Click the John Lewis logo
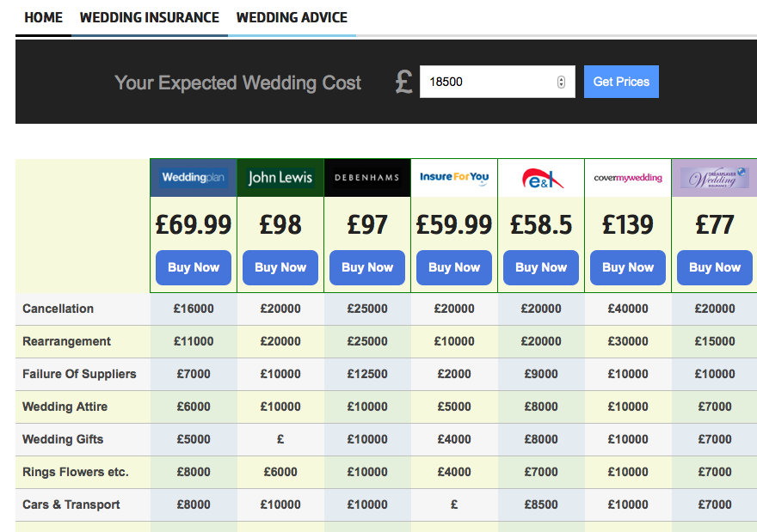The image size is (757, 532). [x=280, y=178]
